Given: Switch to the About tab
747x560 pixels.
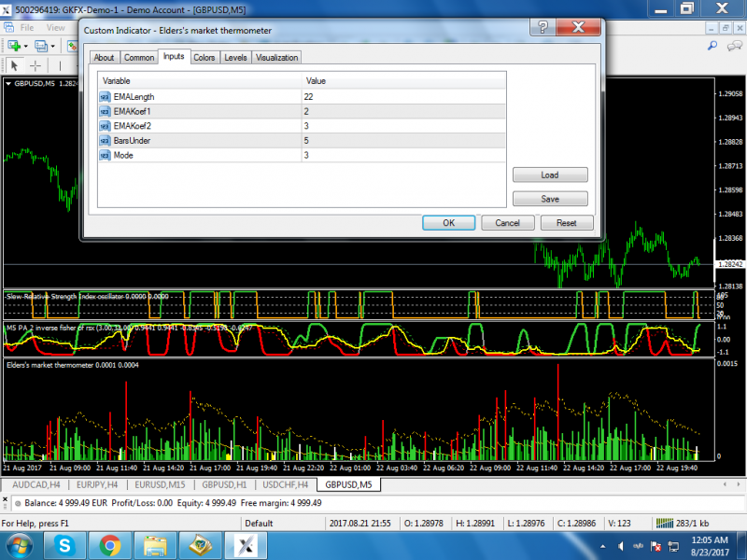Looking at the screenshot, I should pyautogui.click(x=104, y=58).
